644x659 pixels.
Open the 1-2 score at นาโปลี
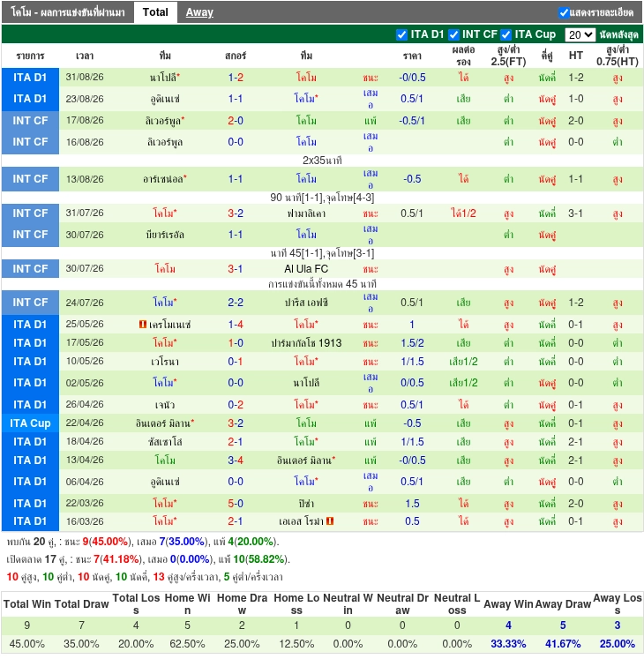tap(236, 78)
